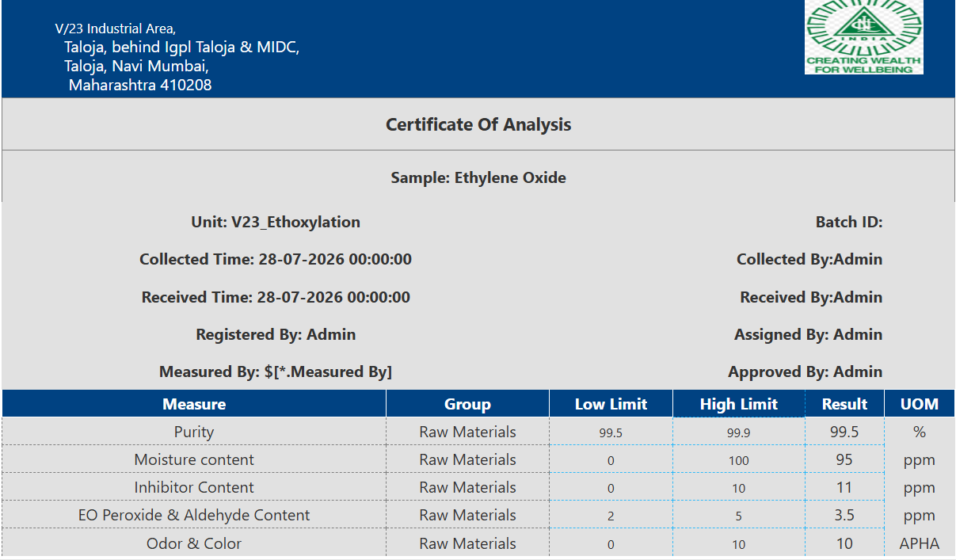Select the Low Limit column header

[x=611, y=404]
